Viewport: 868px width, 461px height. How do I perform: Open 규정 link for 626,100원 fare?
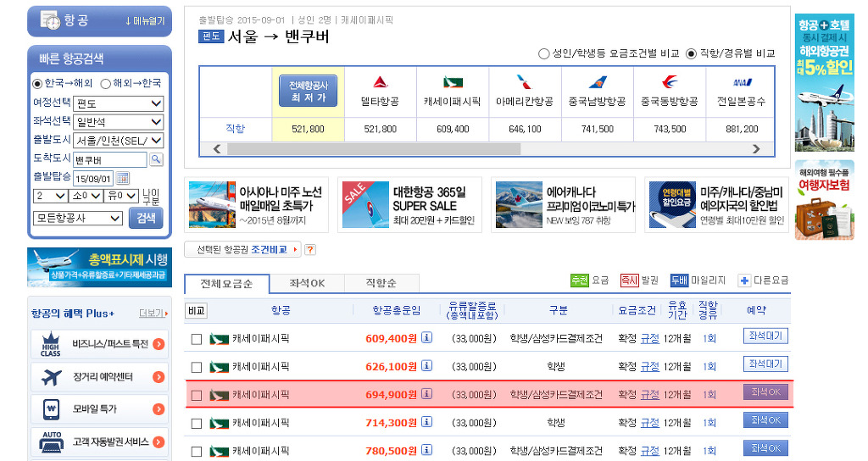(x=650, y=367)
